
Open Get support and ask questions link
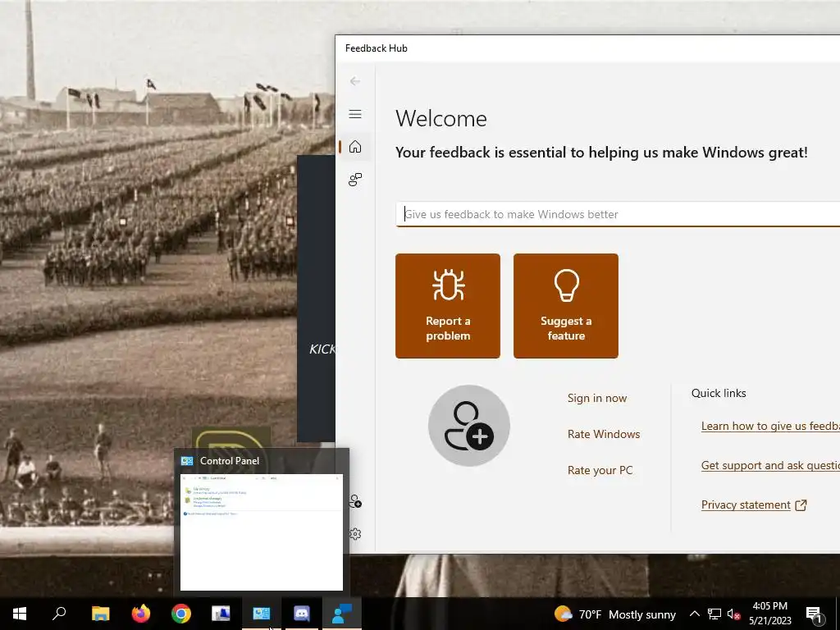[x=770, y=465]
